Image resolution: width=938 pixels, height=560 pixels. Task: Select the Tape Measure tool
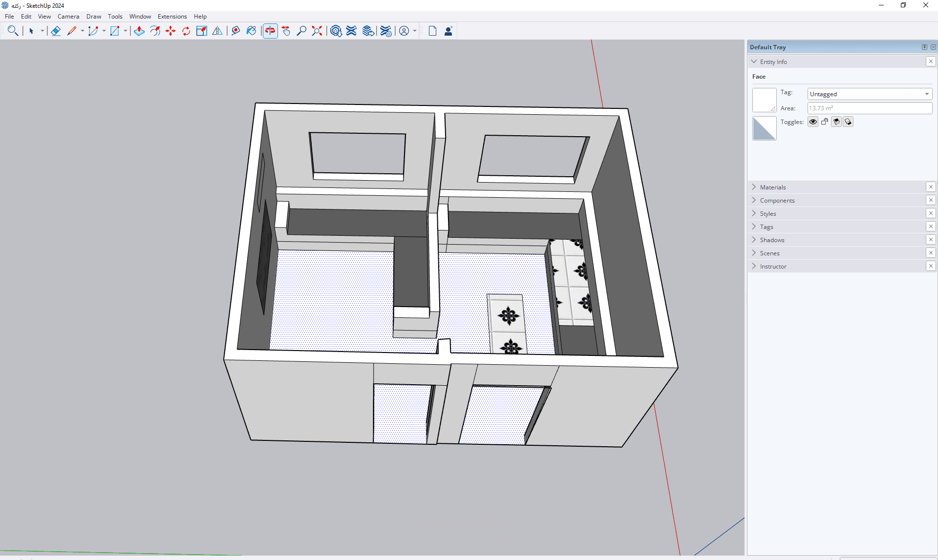(236, 31)
